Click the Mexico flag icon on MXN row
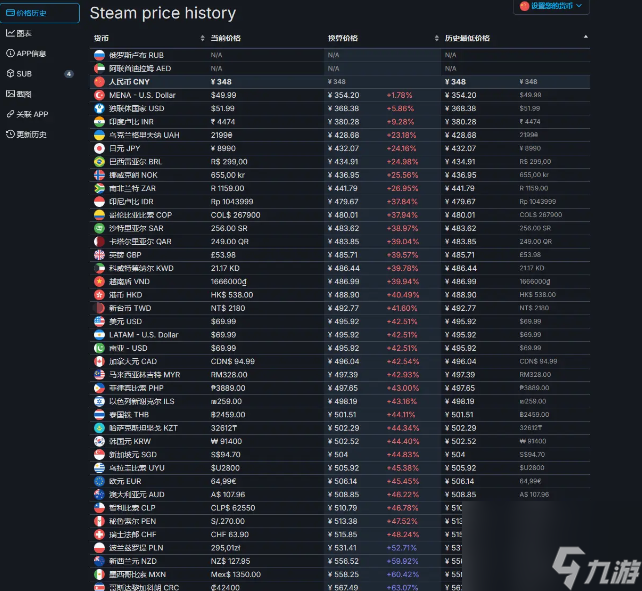Viewport: 642px width, 591px height. click(99, 574)
